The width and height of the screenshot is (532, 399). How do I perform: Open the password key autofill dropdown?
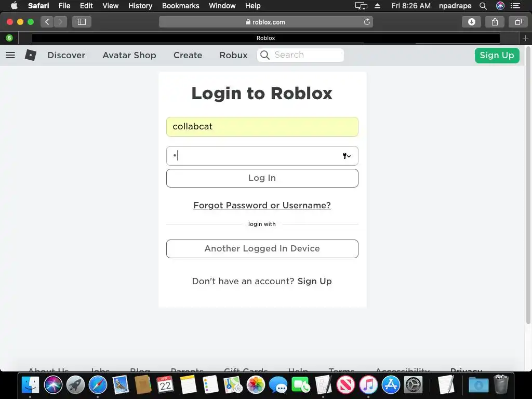point(347,156)
